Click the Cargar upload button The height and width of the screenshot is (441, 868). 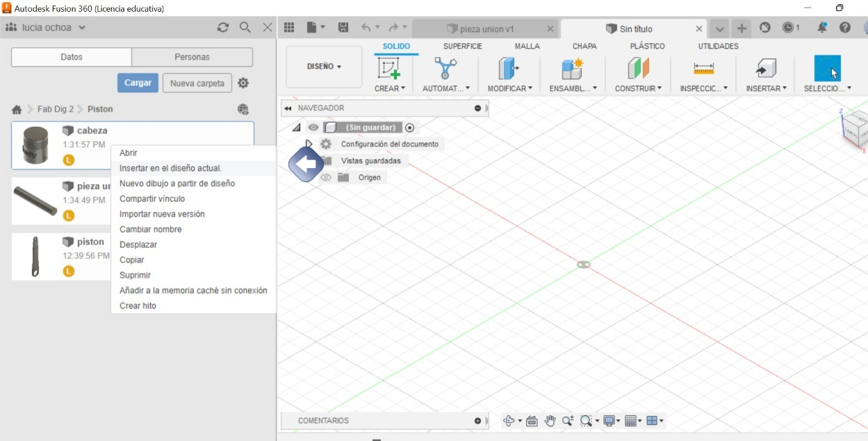[138, 83]
